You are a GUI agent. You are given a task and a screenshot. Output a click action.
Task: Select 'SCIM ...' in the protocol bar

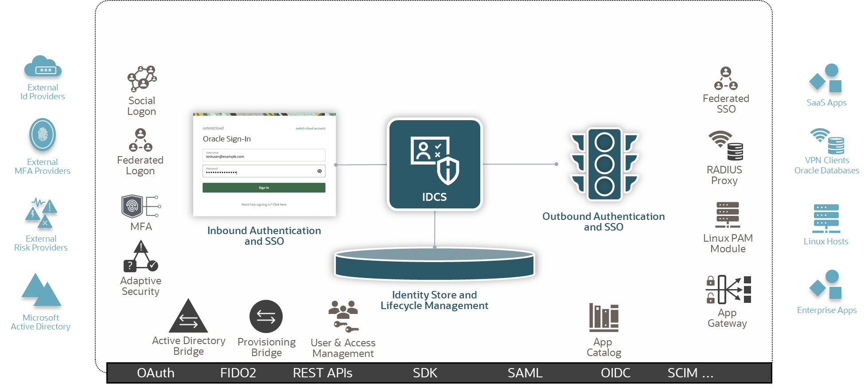click(x=690, y=373)
